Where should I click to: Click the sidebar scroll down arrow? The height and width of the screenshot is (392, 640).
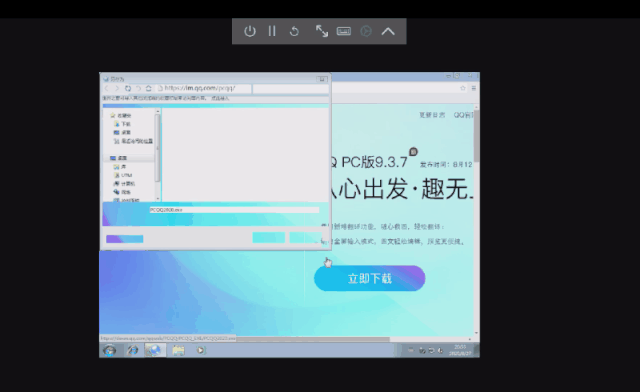click(x=158, y=199)
